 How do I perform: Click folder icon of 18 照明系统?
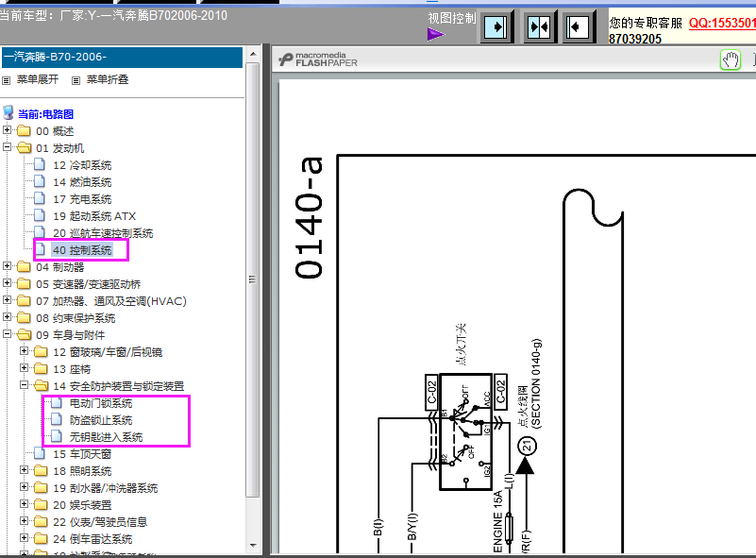(41, 471)
